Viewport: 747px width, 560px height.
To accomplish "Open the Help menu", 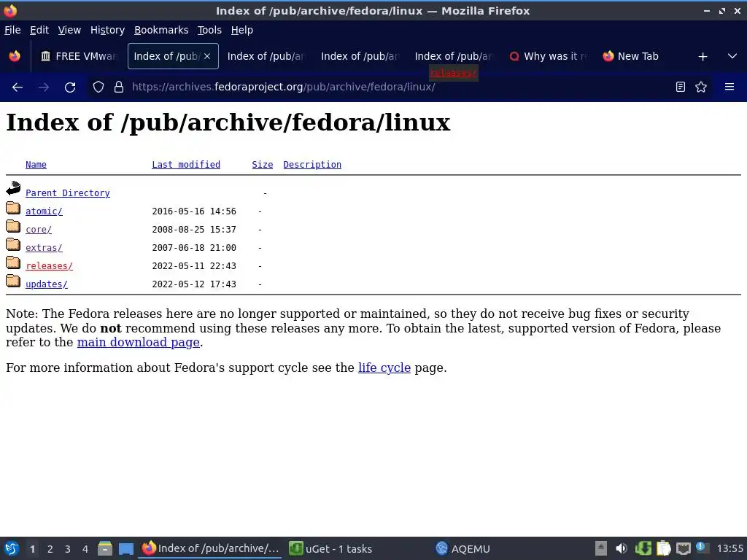I will pyautogui.click(x=242, y=30).
